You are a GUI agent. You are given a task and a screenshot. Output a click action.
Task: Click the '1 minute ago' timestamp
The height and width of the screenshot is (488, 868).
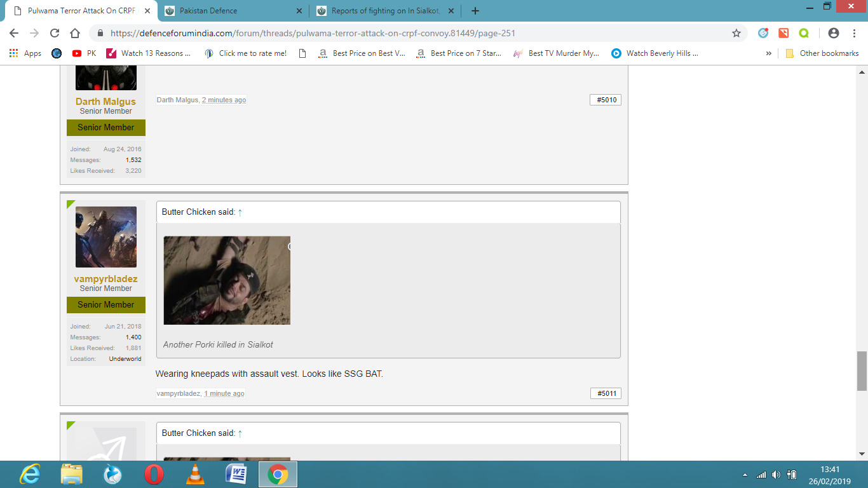coord(224,393)
